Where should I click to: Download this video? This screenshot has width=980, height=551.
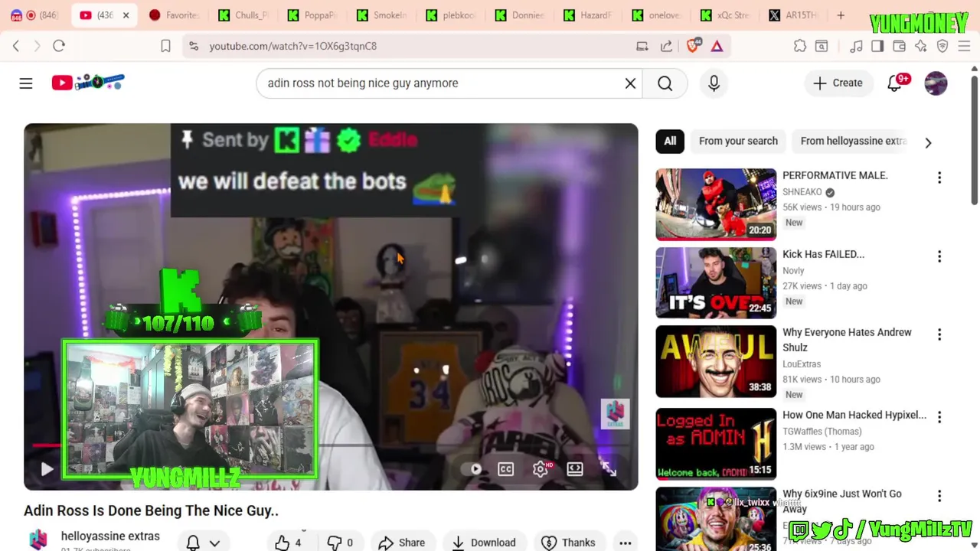(484, 543)
